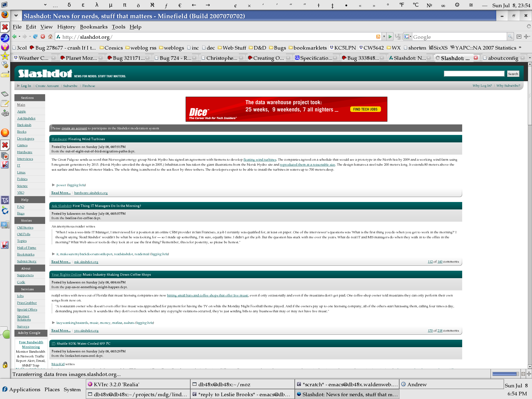The height and width of the screenshot is (399, 532).
Task: Switch to the Andrew taskbar window
Action: tap(451, 384)
